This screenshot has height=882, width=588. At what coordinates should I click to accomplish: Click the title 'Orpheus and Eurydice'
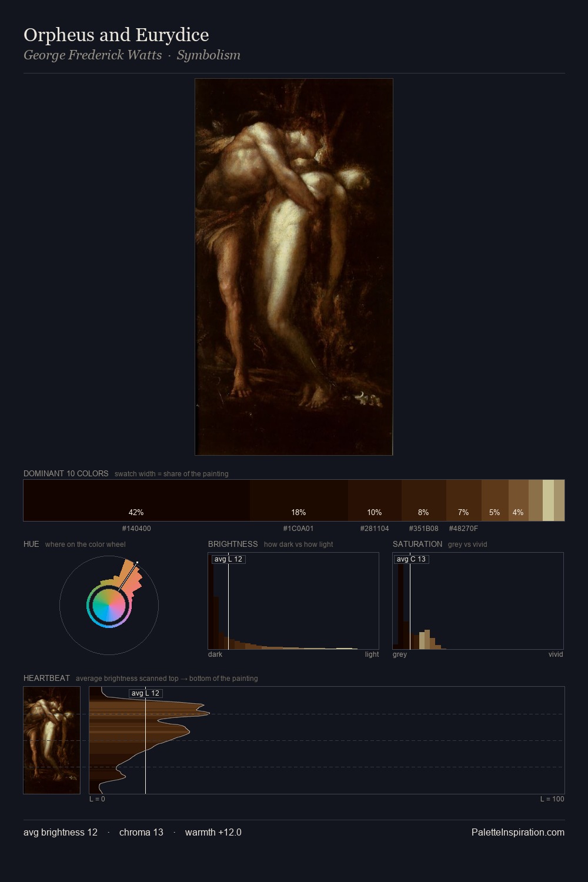(x=116, y=35)
